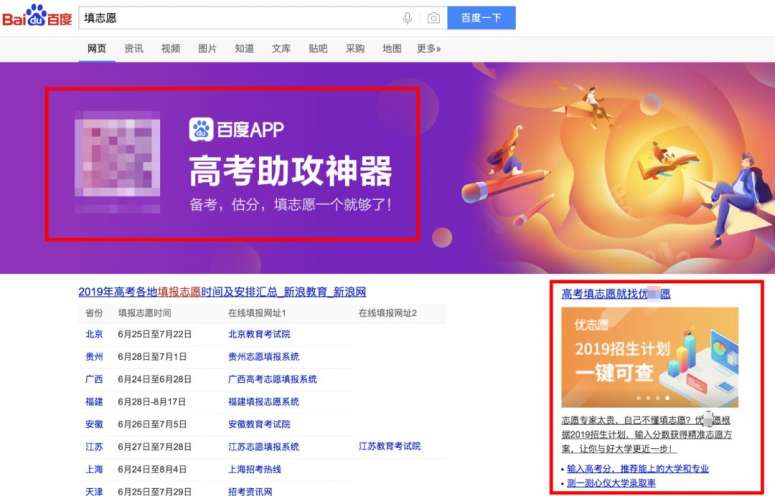
Task: Click the 百度APP paw icon in banner
Action: [201, 129]
